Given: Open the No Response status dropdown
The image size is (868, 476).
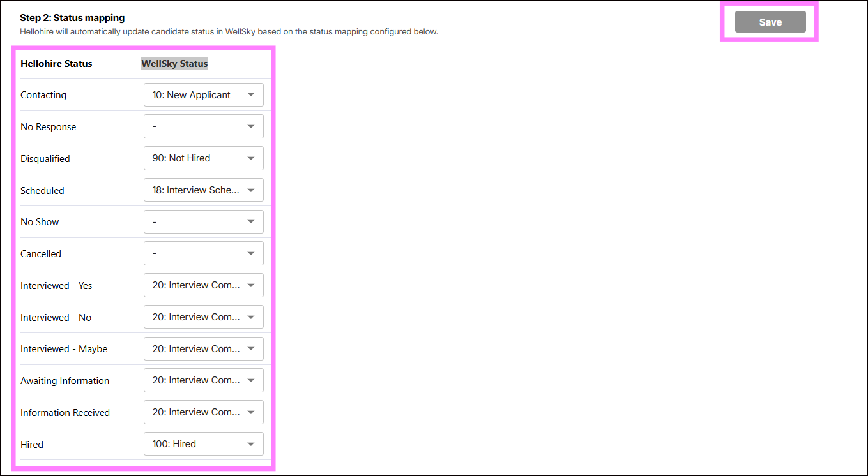Looking at the screenshot, I should [x=204, y=126].
